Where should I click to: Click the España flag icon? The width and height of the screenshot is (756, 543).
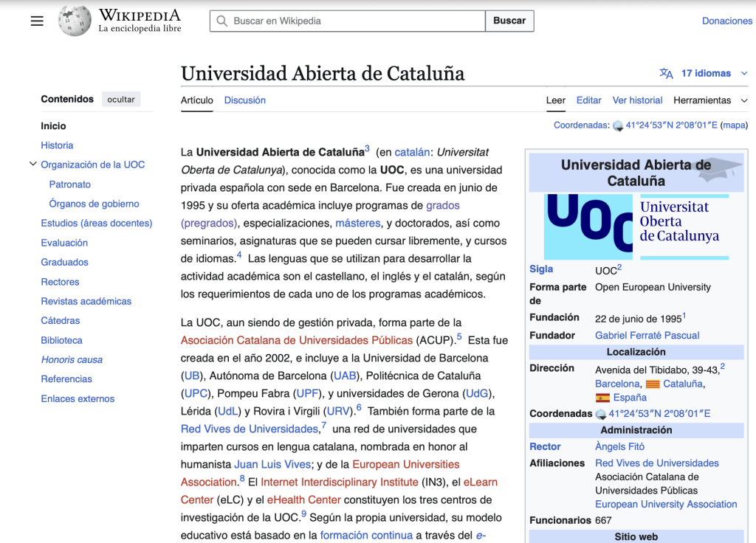[x=602, y=398]
